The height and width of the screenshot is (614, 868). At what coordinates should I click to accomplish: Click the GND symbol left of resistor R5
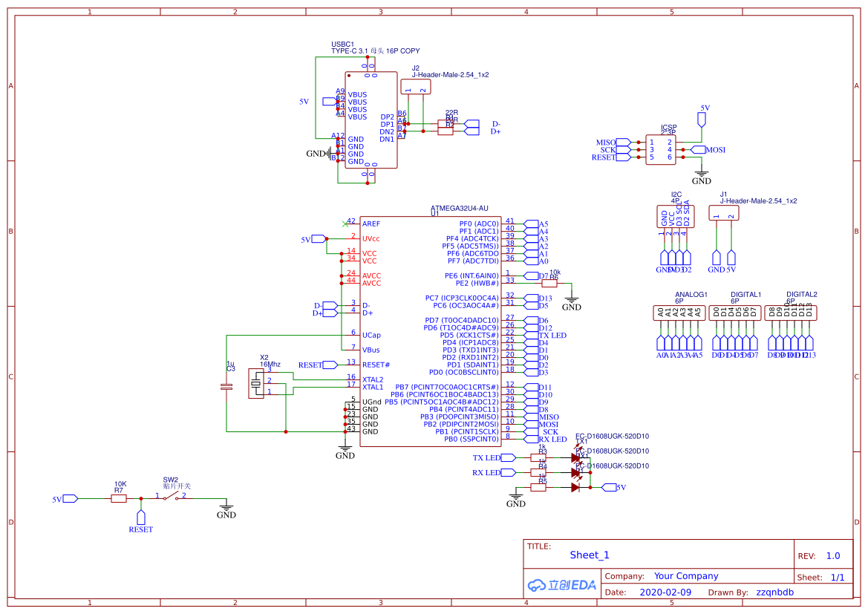pos(515,498)
